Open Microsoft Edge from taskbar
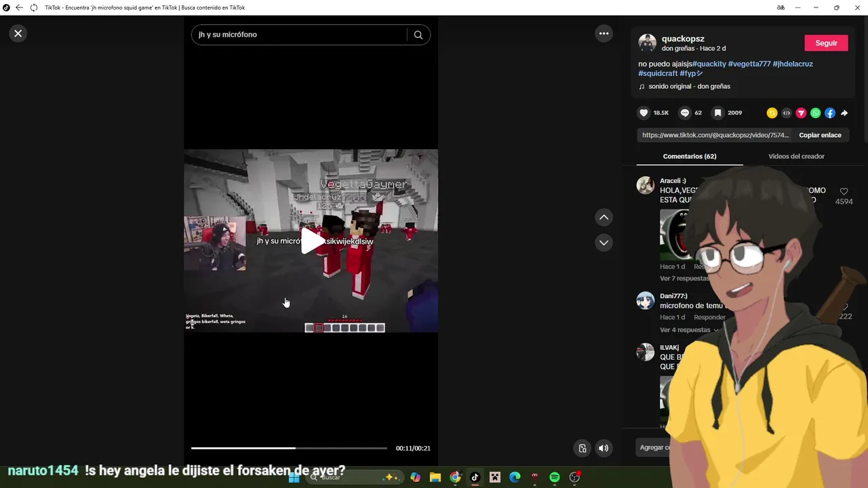 tap(515, 477)
